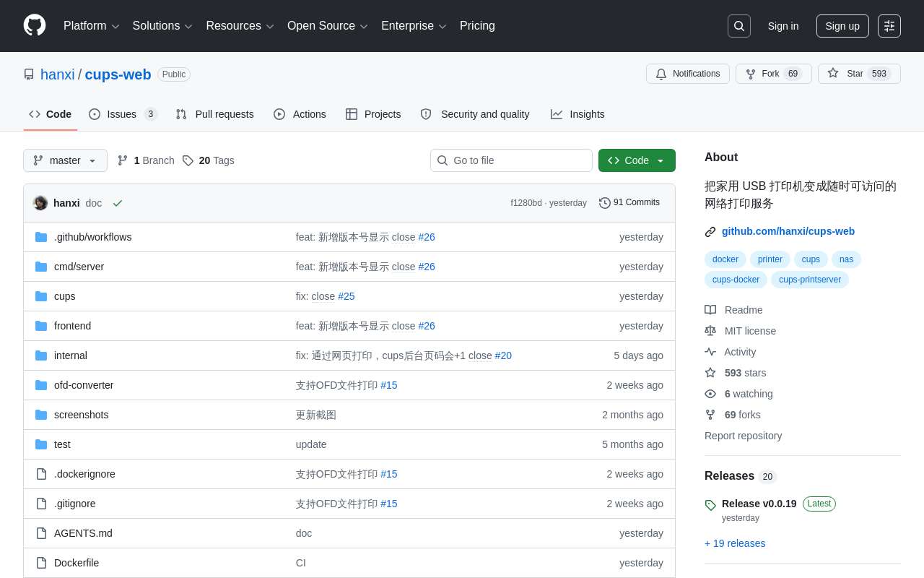This screenshot has width=924, height=578.
Task: Fork the repository with Fork button
Action: tap(774, 74)
